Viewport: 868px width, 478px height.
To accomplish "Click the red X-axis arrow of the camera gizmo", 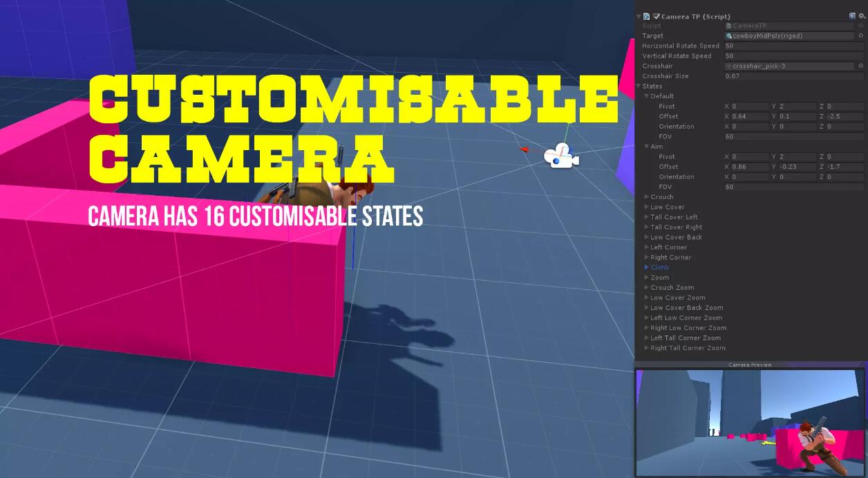I will pos(525,149).
